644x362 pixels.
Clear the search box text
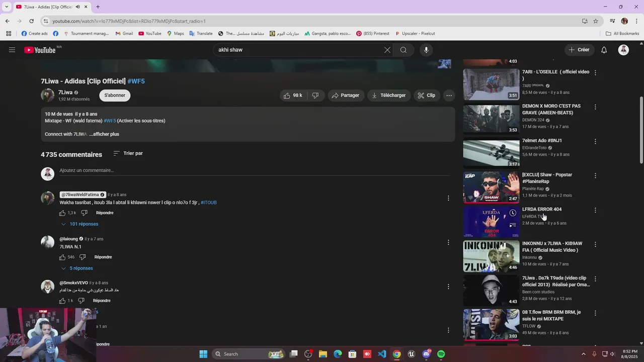coord(387,50)
